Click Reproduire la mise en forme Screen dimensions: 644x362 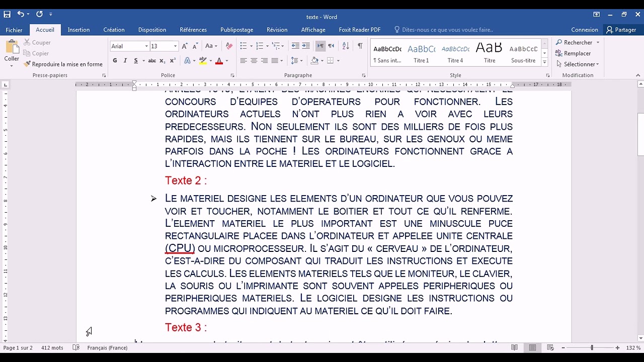pyautogui.click(x=63, y=64)
